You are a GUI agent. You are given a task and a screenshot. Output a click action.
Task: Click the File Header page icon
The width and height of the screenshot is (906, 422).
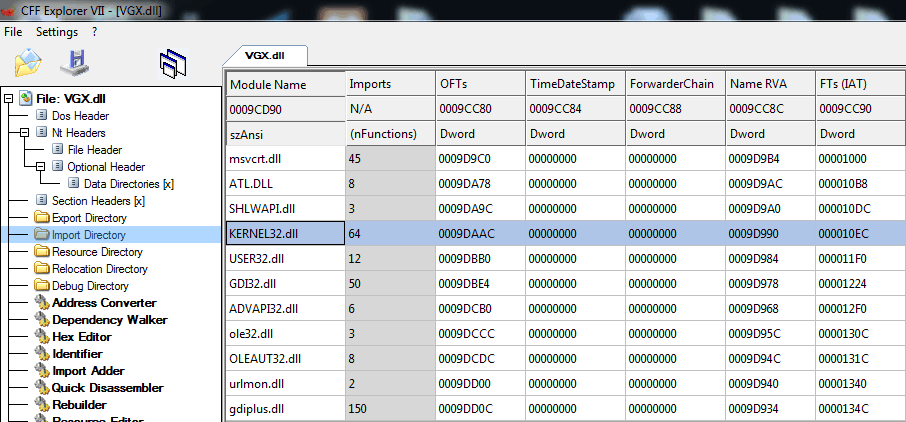click(57, 149)
